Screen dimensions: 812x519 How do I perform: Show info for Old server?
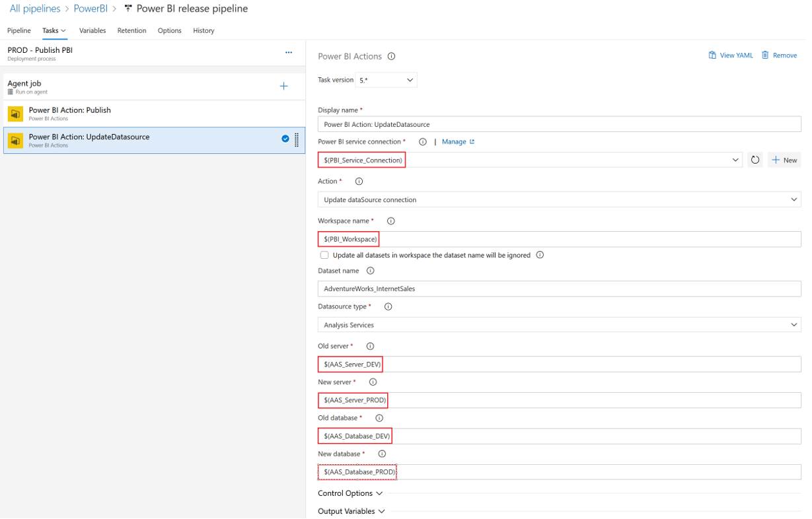pyautogui.click(x=370, y=347)
